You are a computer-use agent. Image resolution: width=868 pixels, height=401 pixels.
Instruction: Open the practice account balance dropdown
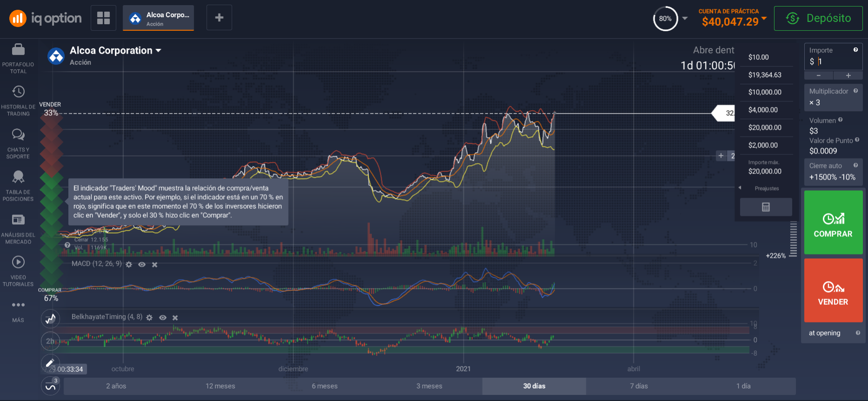click(x=764, y=18)
